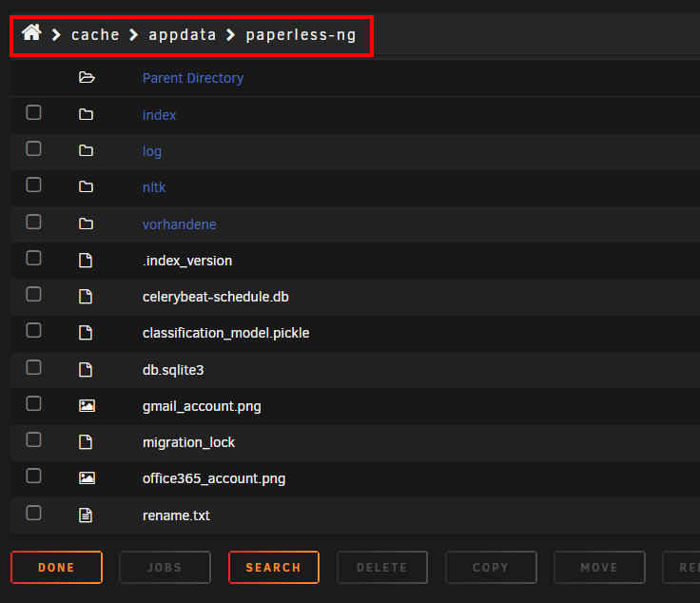Select celerybeat-schedule.db with its checkbox
The image size is (700, 603).
(33, 294)
